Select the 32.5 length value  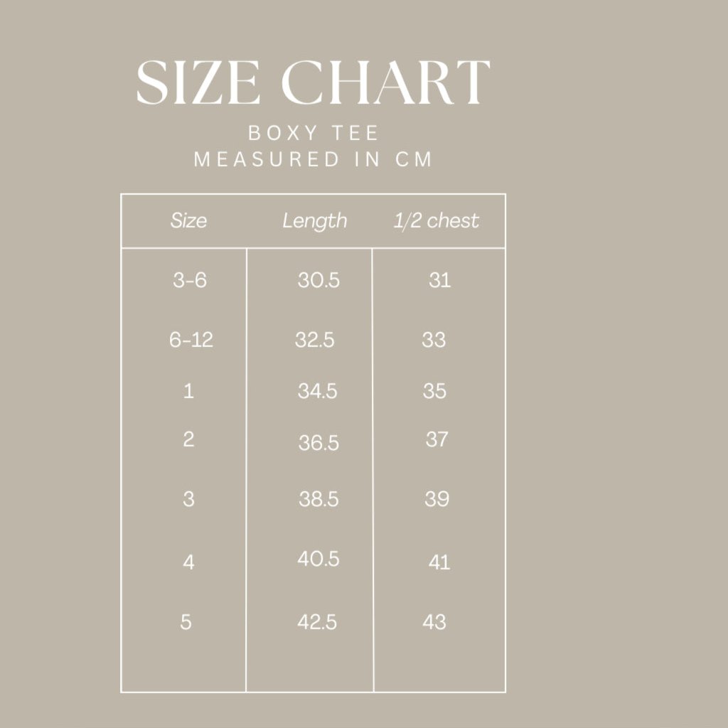pyautogui.click(x=315, y=340)
